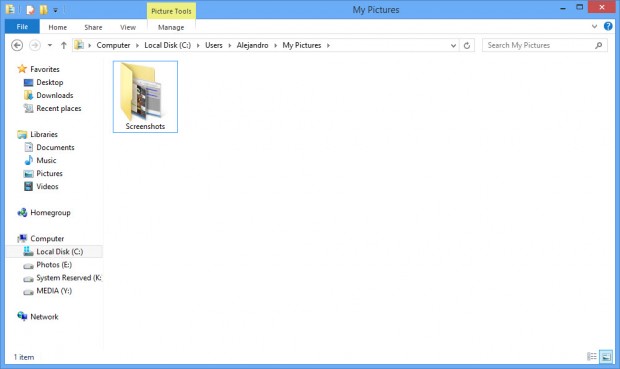The width and height of the screenshot is (620, 369).
Task: Click My Pictures in the address breadcrumb
Action: click(302, 45)
